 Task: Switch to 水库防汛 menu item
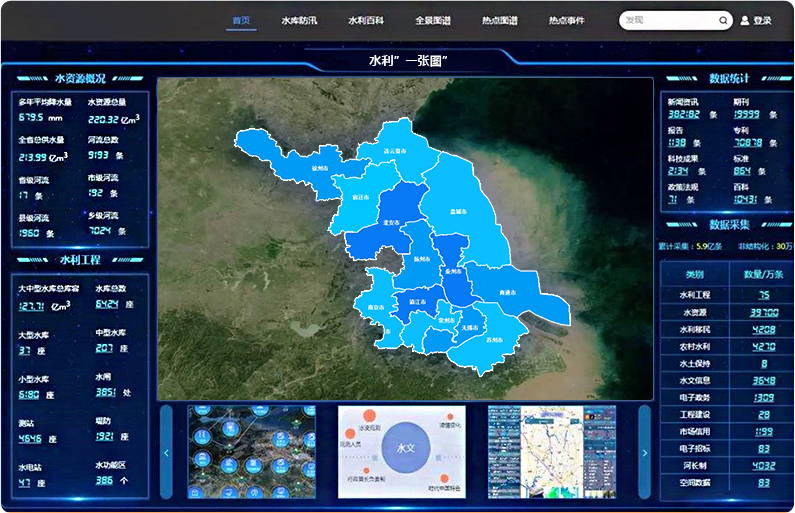click(299, 20)
